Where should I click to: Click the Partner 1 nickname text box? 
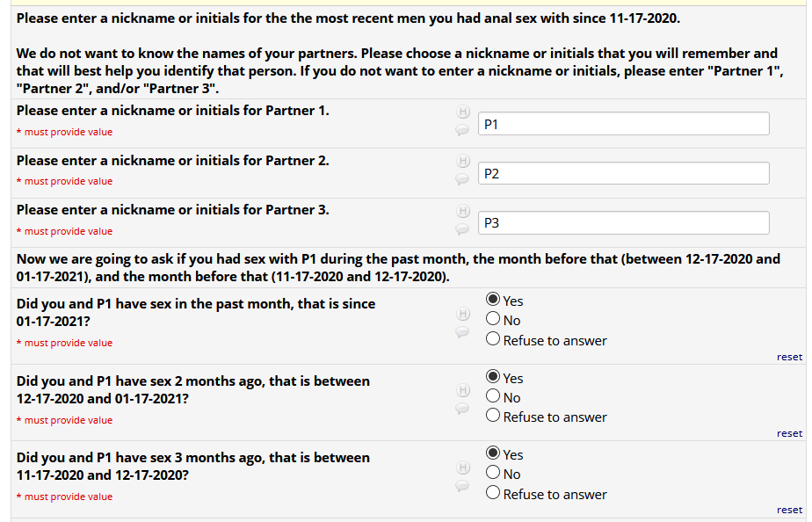623,124
